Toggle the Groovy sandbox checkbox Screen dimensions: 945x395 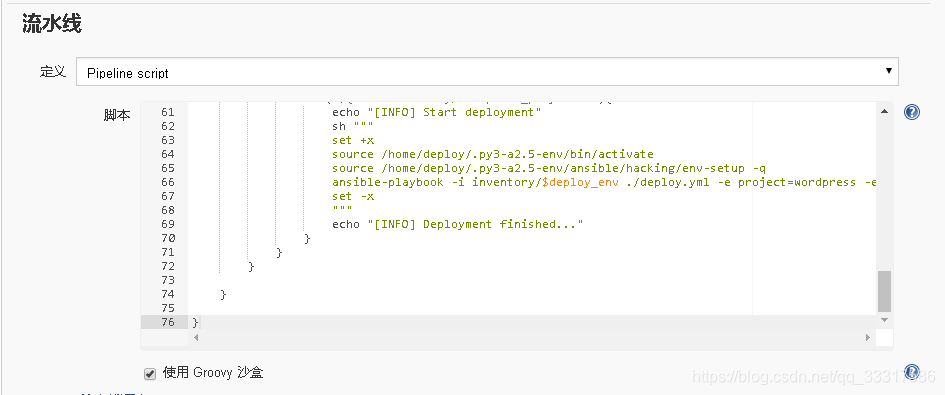pyautogui.click(x=150, y=374)
